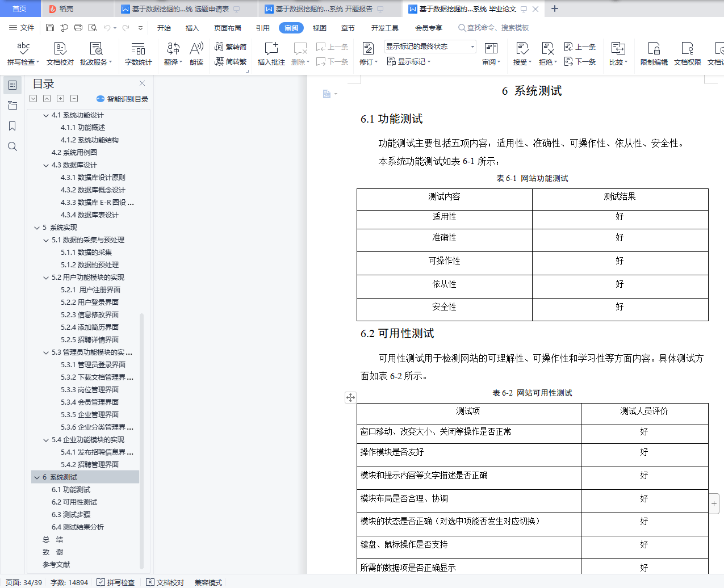This screenshot has width=724, height=588.
Task: Open the 文件 menu
Action: (22, 27)
